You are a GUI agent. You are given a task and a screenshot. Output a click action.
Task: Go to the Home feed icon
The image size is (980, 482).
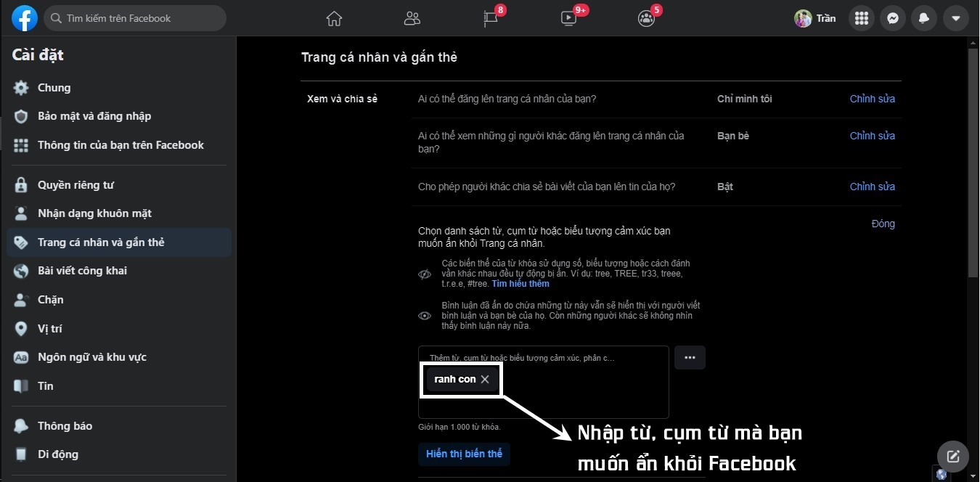pyautogui.click(x=334, y=18)
